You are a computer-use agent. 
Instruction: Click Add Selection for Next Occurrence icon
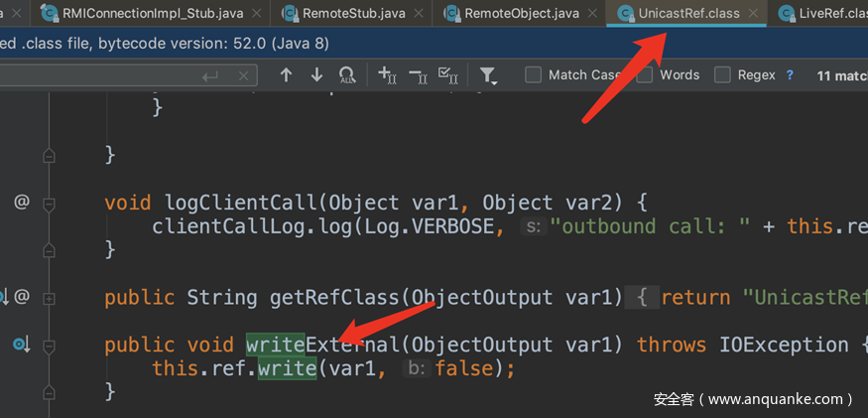pos(386,75)
